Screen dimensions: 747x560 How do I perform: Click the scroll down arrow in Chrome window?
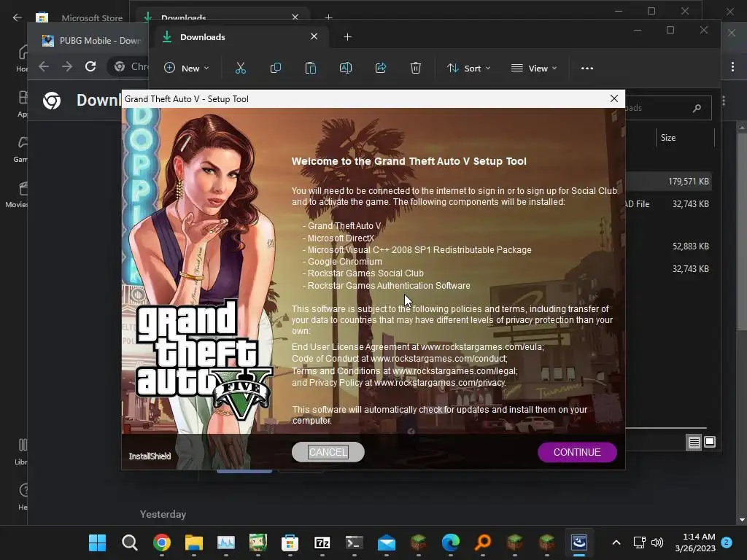pos(741,520)
